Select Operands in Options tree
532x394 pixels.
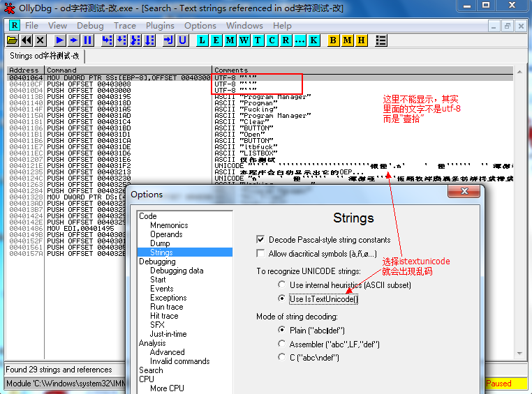(x=166, y=234)
